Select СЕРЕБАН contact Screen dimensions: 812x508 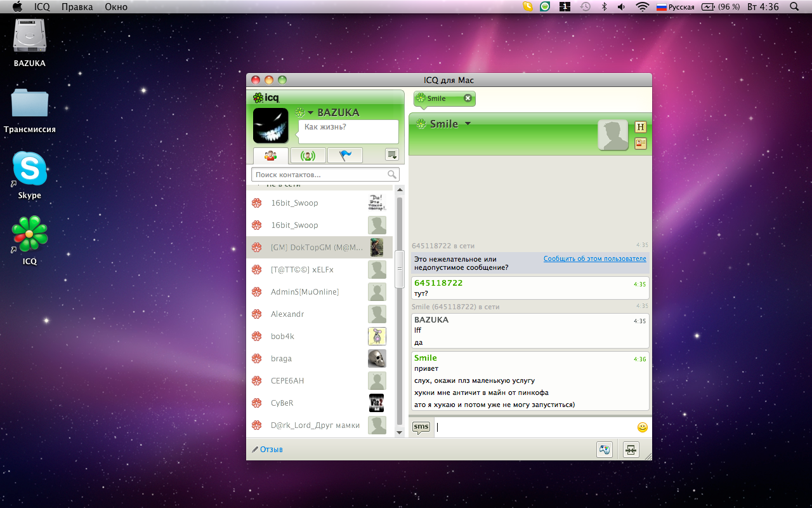(320, 380)
